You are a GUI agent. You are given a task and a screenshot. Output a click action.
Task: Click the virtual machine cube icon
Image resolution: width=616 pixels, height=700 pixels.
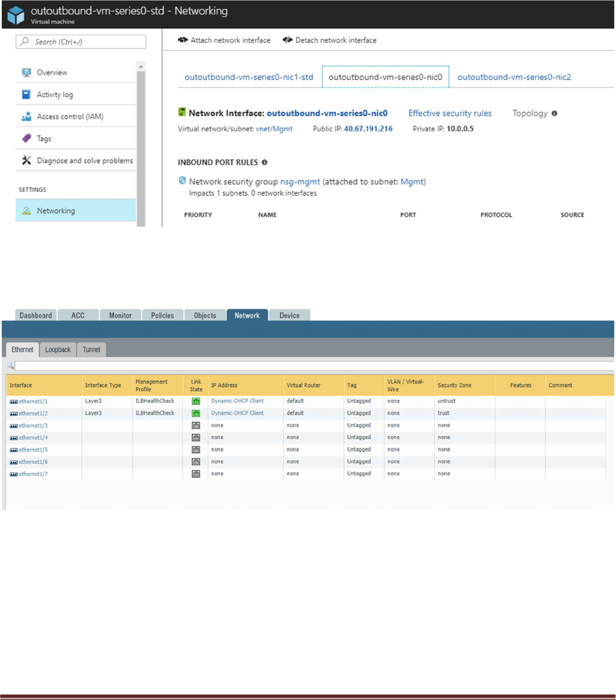click(16, 14)
